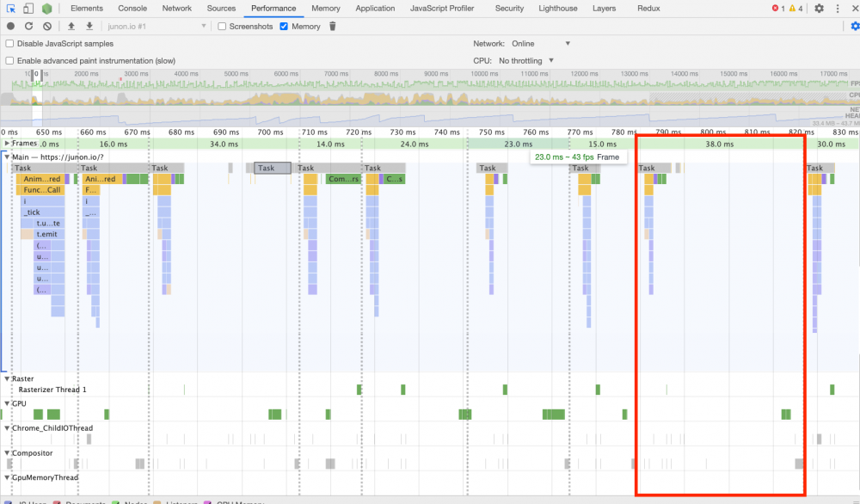Open the Lighthouse tab
This screenshot has height=504, width=860.
point(558,9)
